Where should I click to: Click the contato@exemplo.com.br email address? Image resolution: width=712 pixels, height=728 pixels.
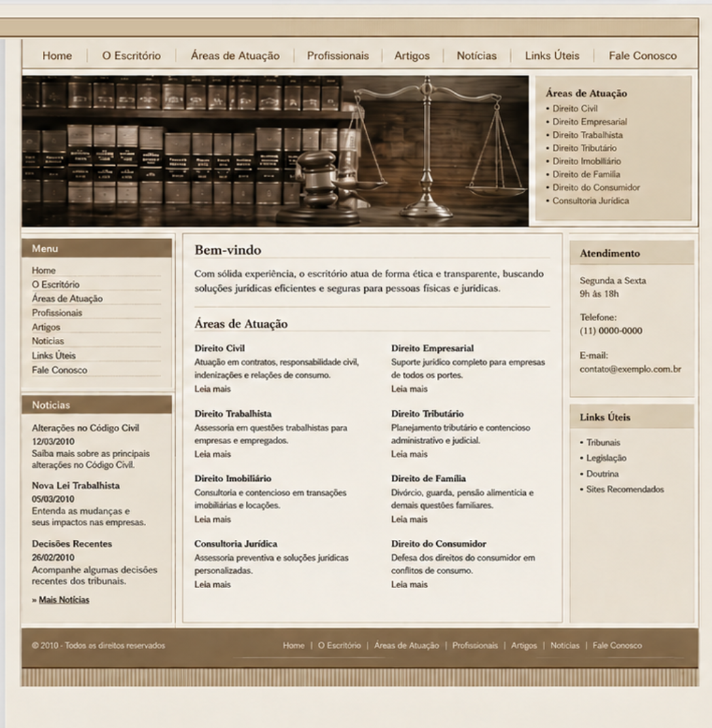[630, 369]
